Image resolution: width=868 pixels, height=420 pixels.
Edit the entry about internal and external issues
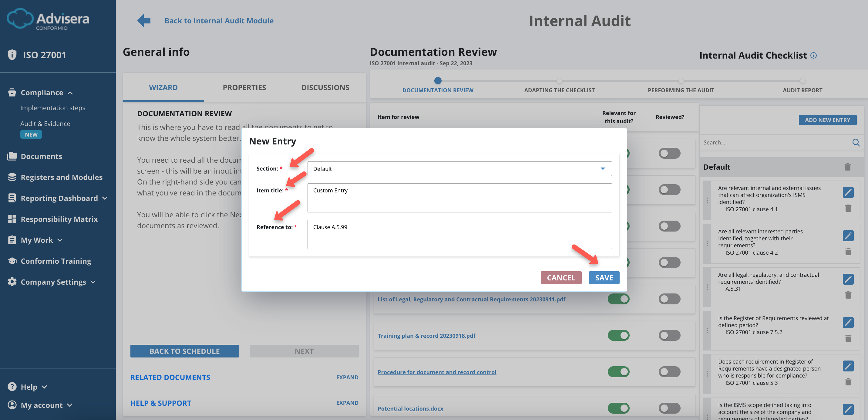click(x=848, y=192)
